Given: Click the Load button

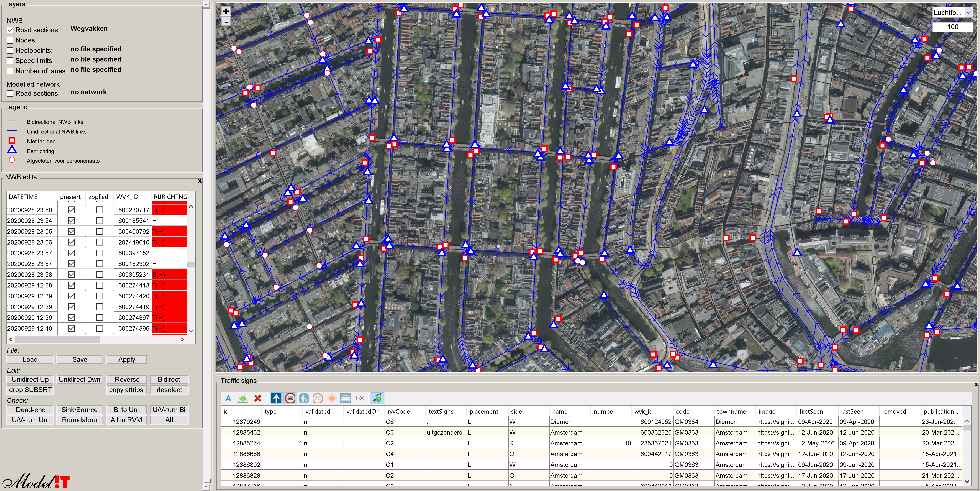Looking at the screenshot, I should [x=30, y=359].
